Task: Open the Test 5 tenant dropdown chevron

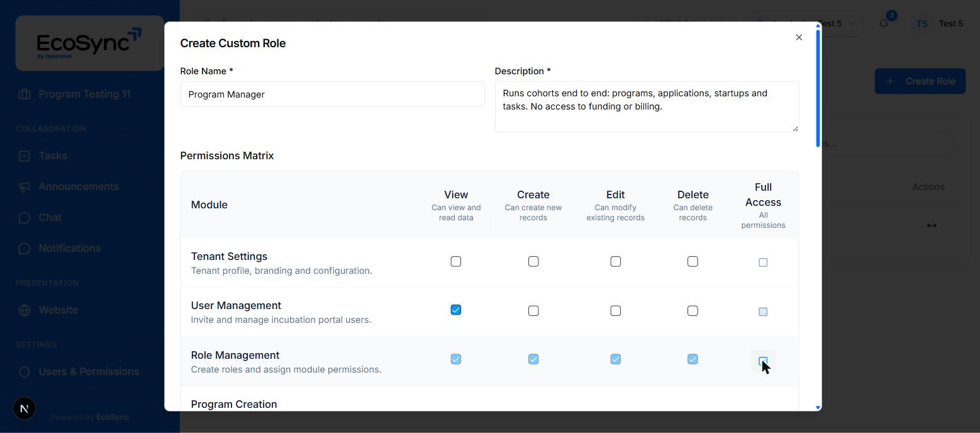Action: pos(852,23)
